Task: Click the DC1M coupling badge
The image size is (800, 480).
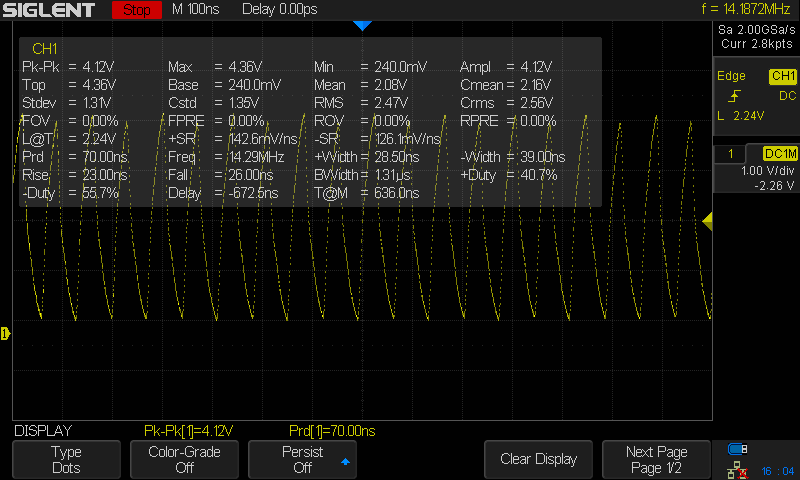Action: pyautogui.click(x=779, y=153)
